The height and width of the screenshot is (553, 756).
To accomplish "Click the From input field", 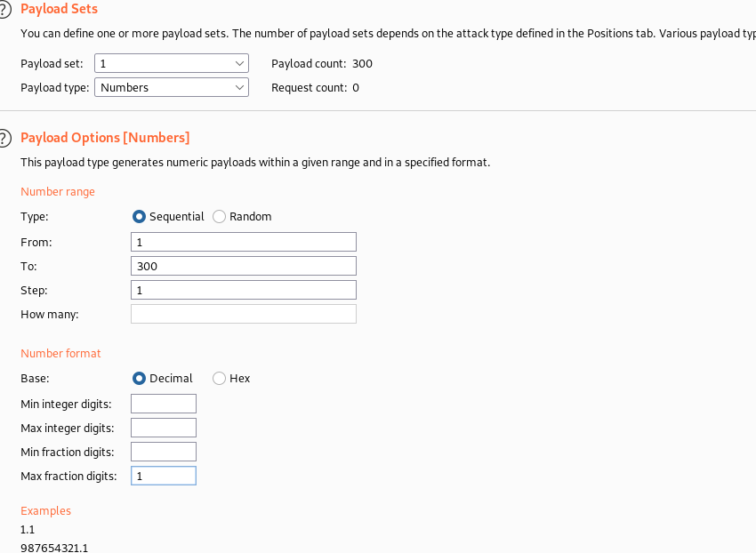I will (x=243, y=242).
